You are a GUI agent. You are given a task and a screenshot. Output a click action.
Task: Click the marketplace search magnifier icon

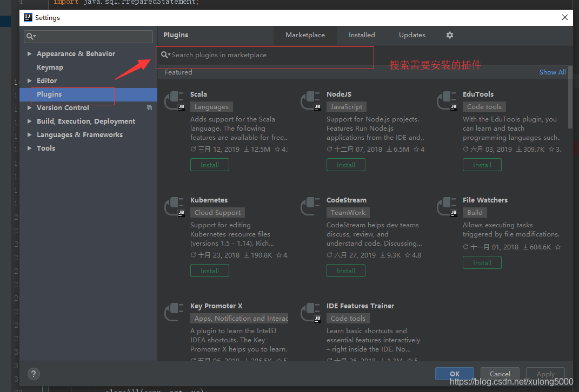(x=165, y=55)
